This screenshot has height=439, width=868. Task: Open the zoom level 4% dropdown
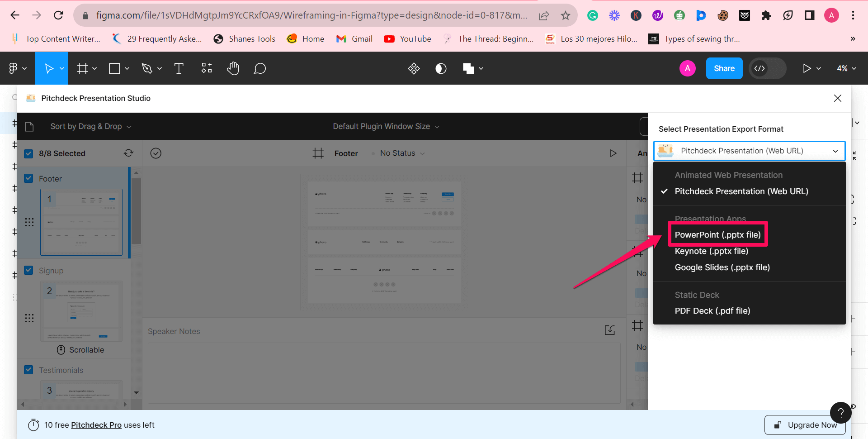pos(847,68)
